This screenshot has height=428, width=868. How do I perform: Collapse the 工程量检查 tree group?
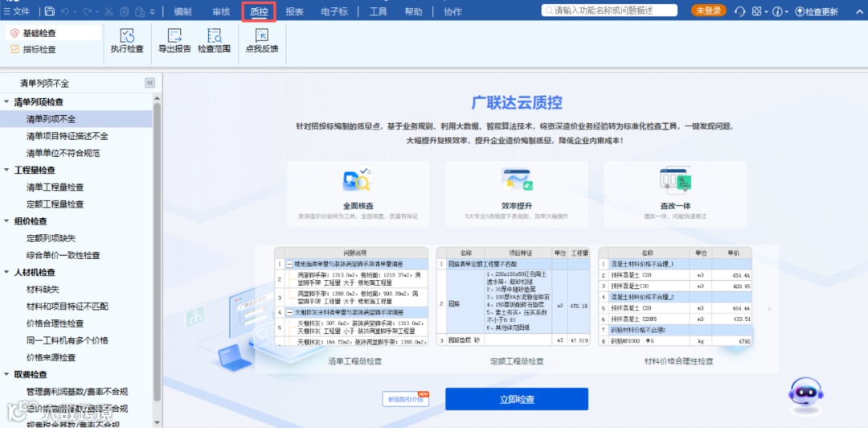(x=6, y=170)
